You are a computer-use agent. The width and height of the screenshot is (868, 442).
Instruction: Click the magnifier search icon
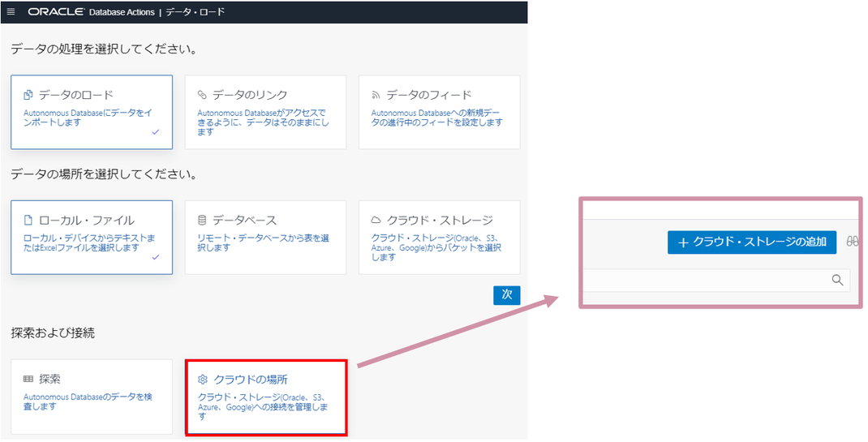click(x=837, y=280)
